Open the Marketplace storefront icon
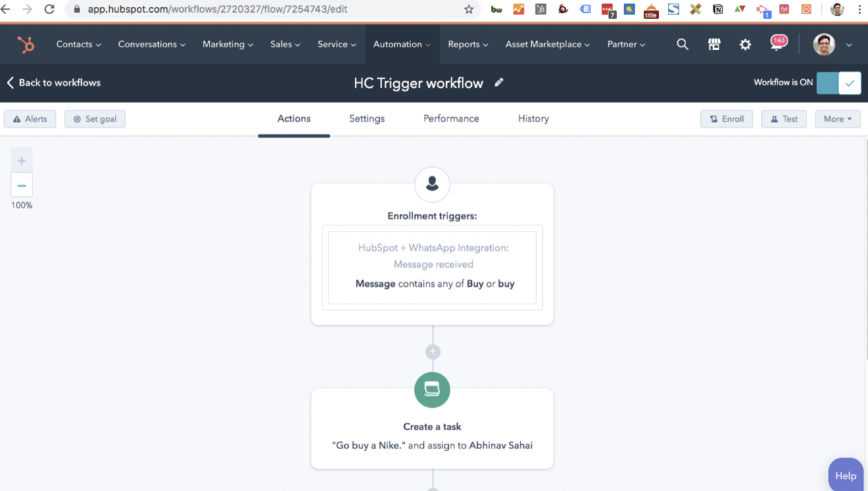Image resolution: width=868 pixels, height=491 pixels. 714,44
